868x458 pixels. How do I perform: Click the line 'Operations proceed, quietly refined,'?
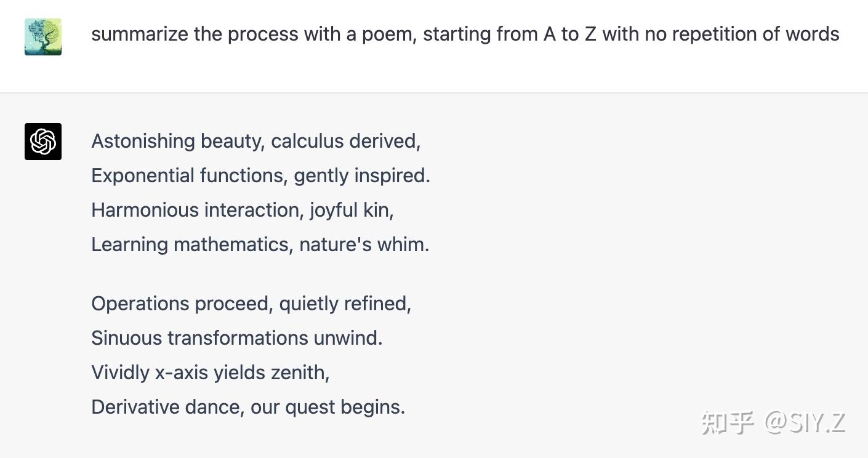tap(251, 304)
